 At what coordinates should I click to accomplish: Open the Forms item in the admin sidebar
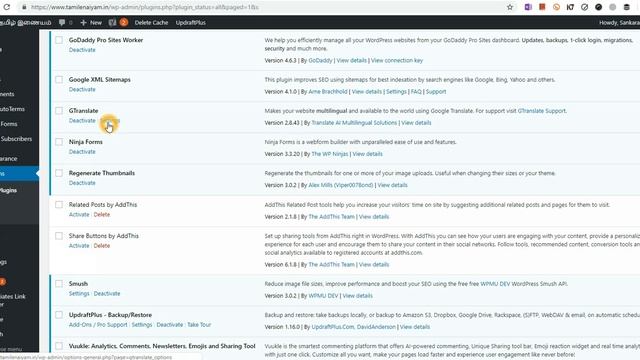click(9, 124)
